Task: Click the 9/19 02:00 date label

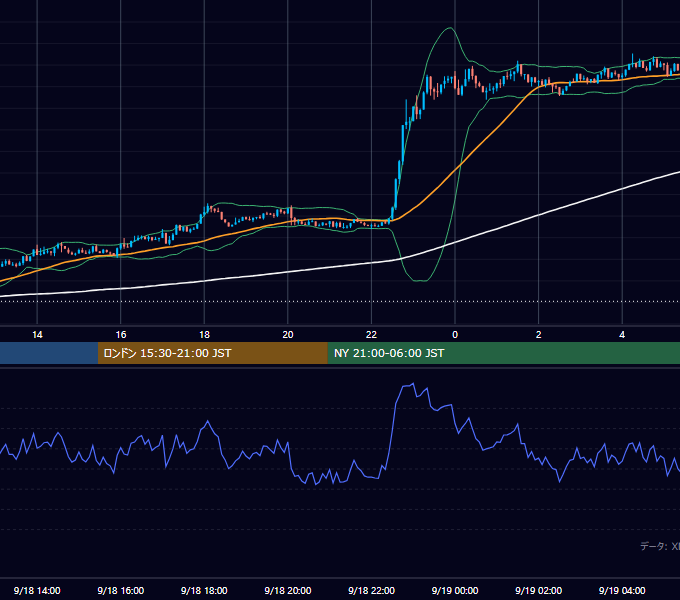Action: click(x=539, y=590)
